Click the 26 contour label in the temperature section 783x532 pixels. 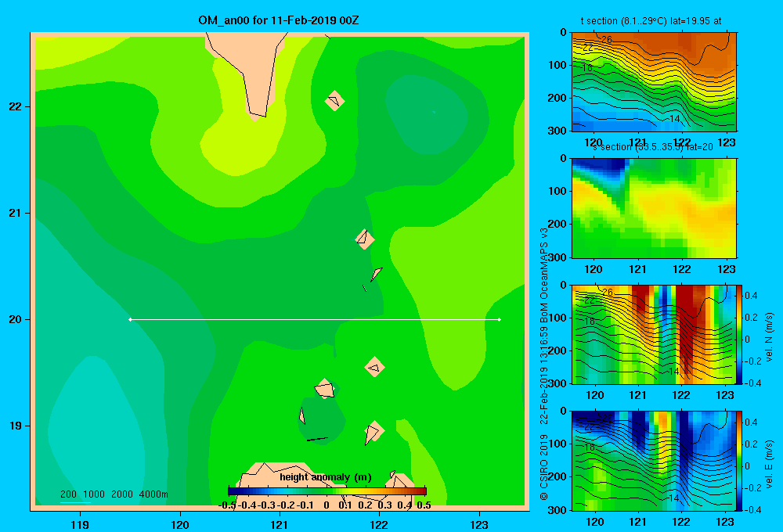[606, 39]
